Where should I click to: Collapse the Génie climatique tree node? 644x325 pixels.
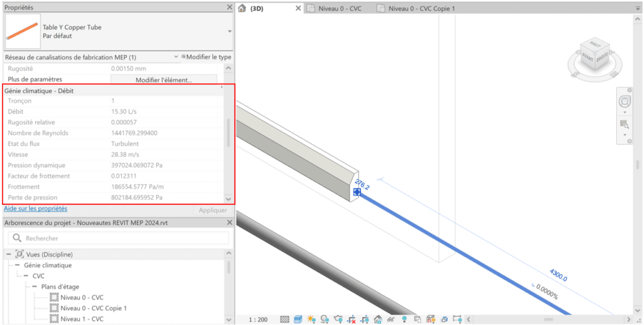click(17, 265)
